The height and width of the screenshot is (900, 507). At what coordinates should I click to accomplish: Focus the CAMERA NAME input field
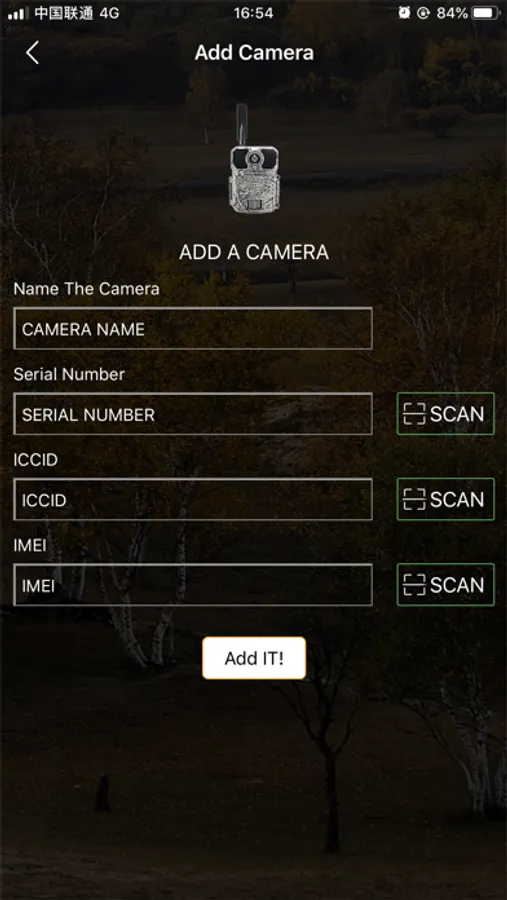click(x=193, y=329)
